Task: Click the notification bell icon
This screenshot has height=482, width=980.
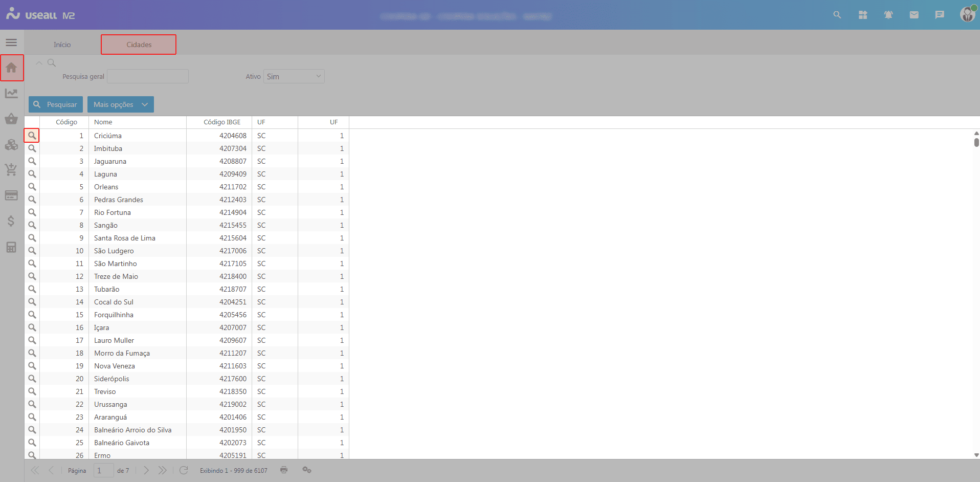Action: [888, 15]
